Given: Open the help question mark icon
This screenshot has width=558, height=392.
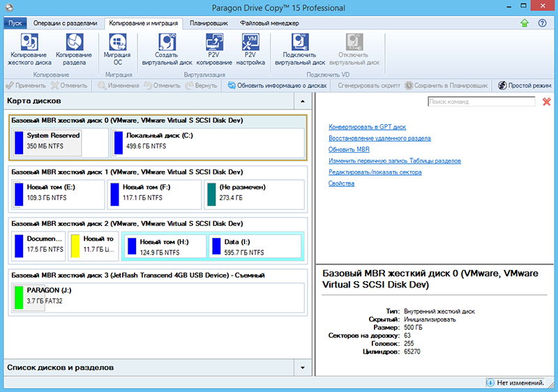Looking at the screenshot, I should coord(542,23).
